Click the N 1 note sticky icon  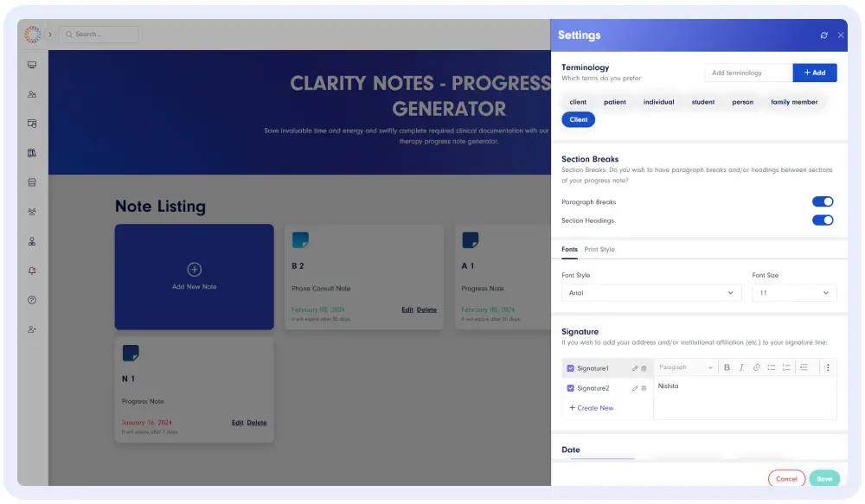(x=131, y=353)
